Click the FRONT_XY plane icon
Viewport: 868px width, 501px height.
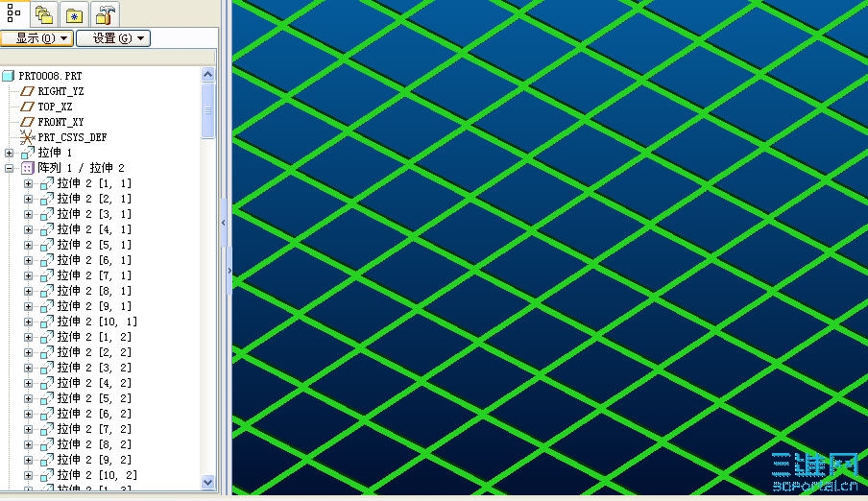(27, 122)
